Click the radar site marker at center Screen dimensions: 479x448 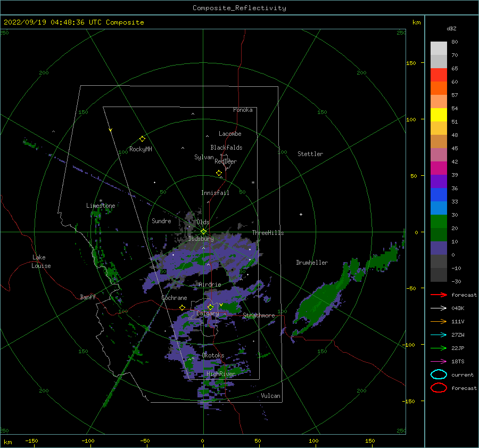[203, 232]
